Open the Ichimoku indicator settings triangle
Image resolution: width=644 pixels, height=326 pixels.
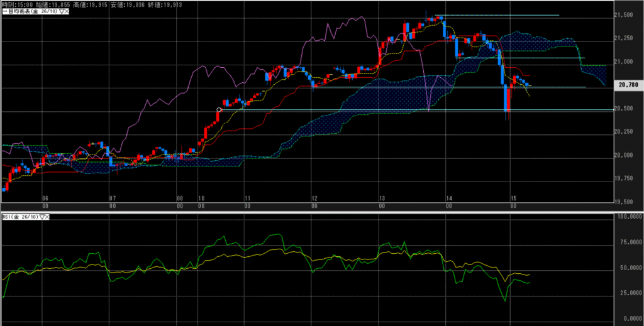62,12
